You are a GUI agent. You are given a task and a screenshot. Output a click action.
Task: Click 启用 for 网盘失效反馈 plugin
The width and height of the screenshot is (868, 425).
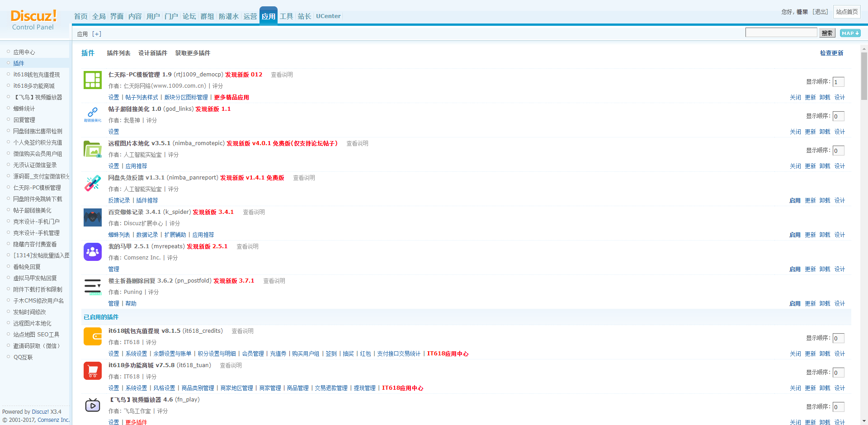click(795, 200)
